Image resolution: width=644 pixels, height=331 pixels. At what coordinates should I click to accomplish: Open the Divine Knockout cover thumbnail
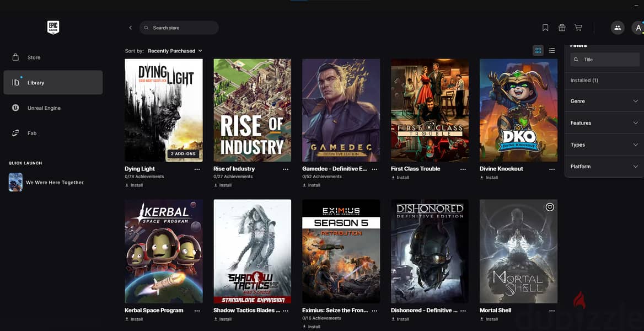518,110
